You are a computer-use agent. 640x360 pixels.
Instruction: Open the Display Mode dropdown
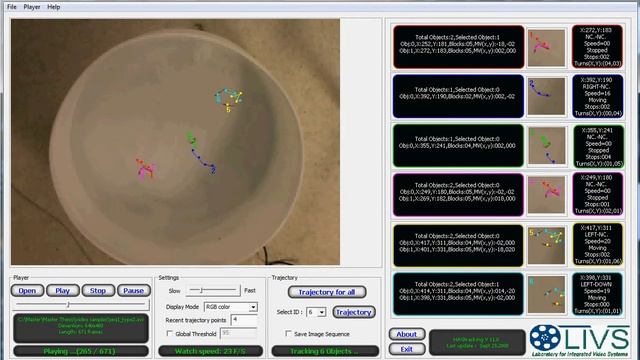pyautogui.click(x=230, y=307)
